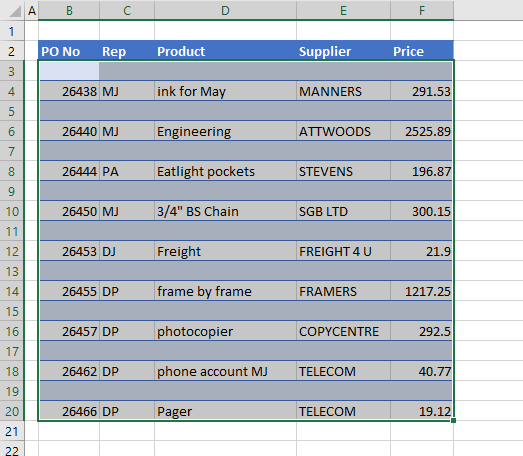Click the active blank cell B3
523x456 pixels.
[x=69, y=71]
